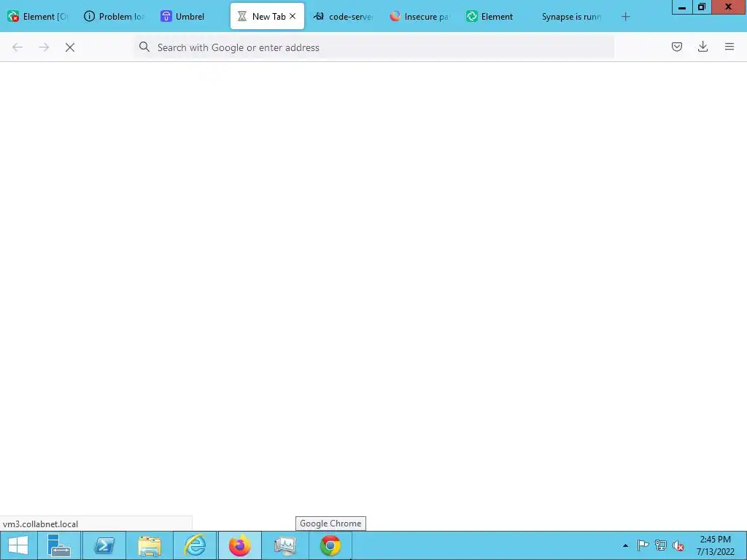This screenshot has height=560, width=747.
Task: Open a new tab with plus icon
Action: click(625, 17)
